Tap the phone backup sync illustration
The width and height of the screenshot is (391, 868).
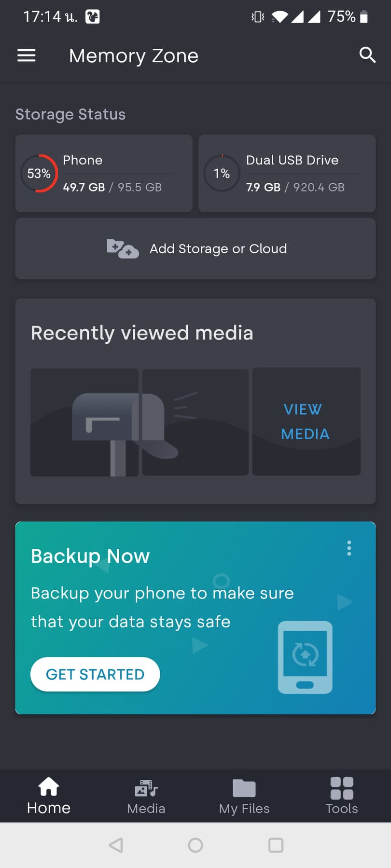click(x=305, y=657)
